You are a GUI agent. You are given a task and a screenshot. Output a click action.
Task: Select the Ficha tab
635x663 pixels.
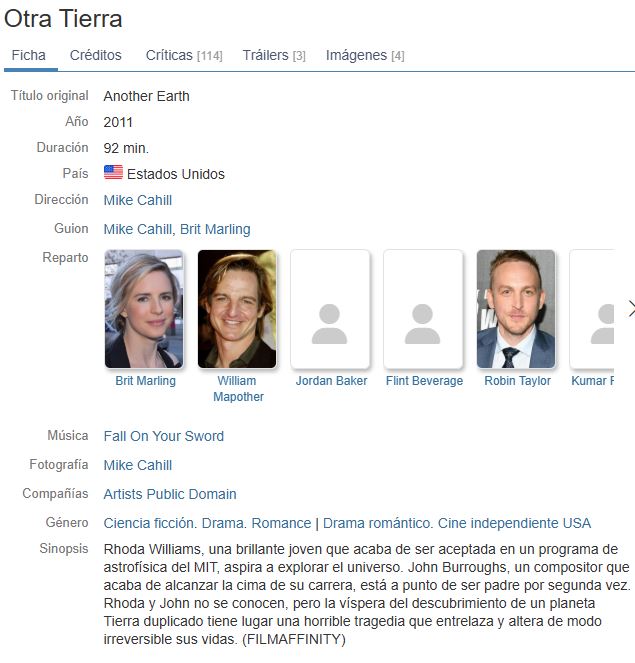point(29,55)
